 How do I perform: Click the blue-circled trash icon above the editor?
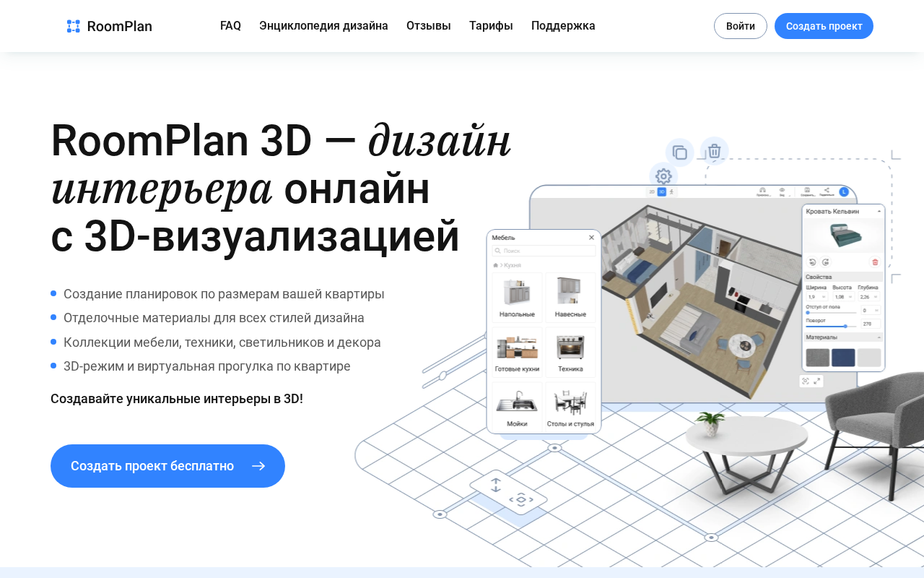tap(714, 151)
